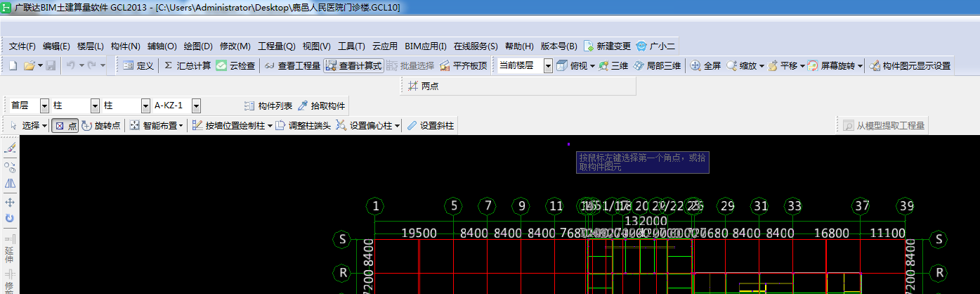This screenshot has height=294, width=980.
Task: Click 平齐板顶 align to slab top
Action: click(463, 65)
